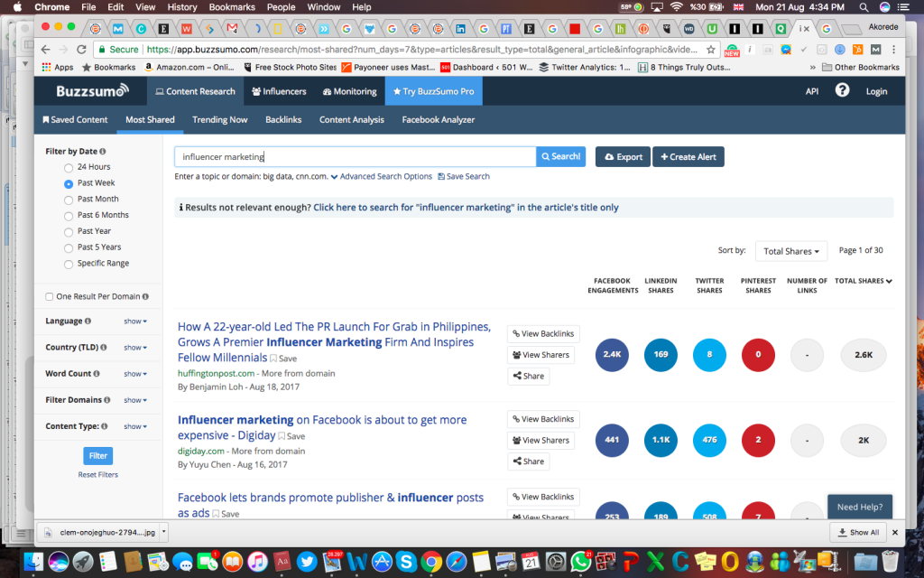
Task: Open WhatsApp from the dock
Action: point(580,562)
